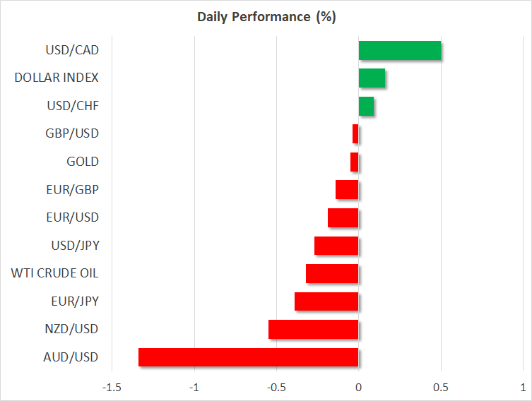Screen dimensions: 532x401
Task: Click the Daily Performance (%) chart title
Action: (x=266, y=17)
